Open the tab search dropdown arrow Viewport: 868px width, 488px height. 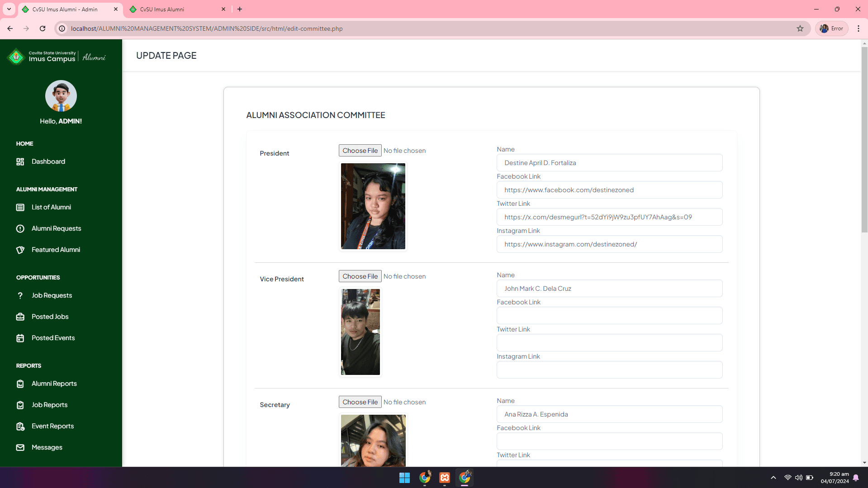point(9,9)
